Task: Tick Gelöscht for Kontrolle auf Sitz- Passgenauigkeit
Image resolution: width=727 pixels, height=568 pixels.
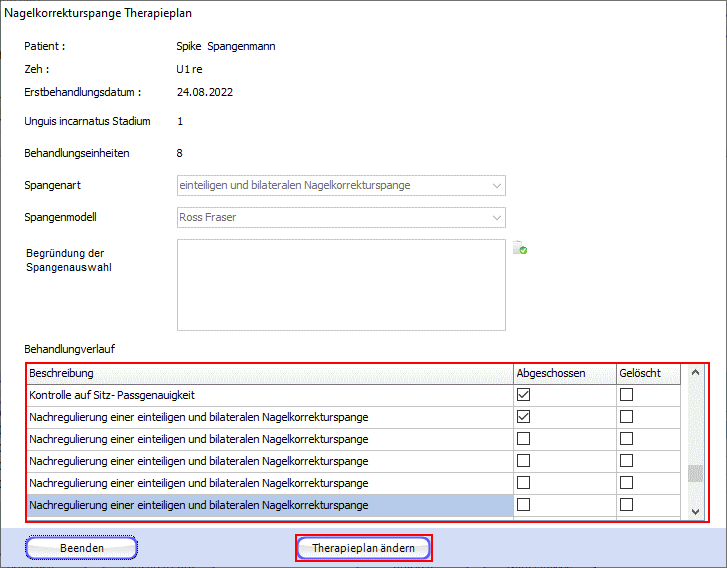Action: 626,395
